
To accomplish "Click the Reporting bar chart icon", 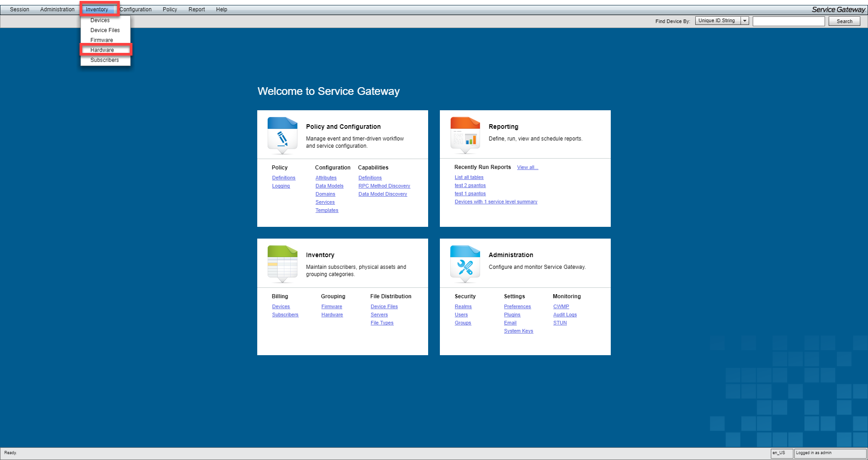I will click(465, 135).
